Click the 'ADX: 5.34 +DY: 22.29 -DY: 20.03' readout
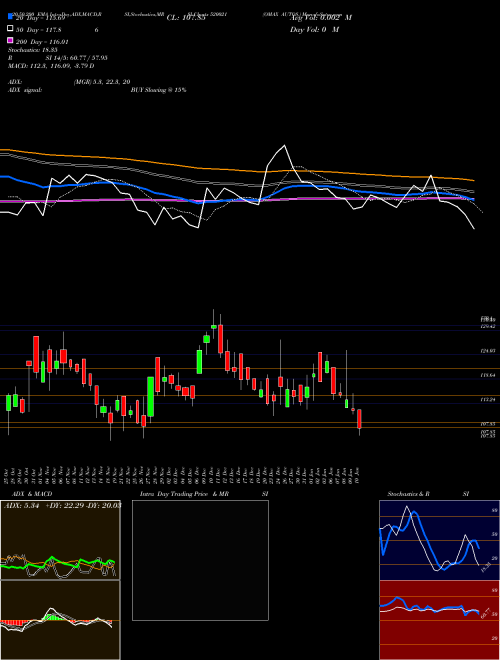The width and height of the screenshot is (500, 660). tap(62, 506)
